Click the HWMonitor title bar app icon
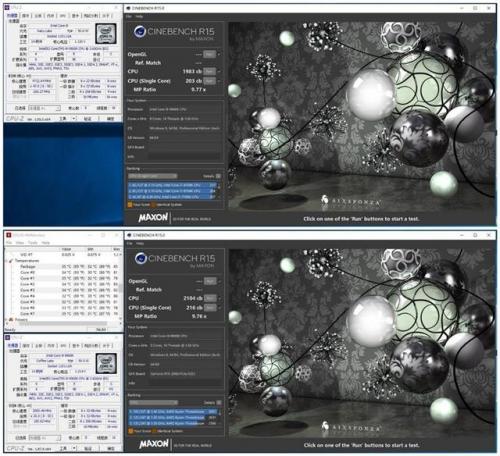Image resolution: width=500 pixels, height=456 pixels. (x=9, y=235)
